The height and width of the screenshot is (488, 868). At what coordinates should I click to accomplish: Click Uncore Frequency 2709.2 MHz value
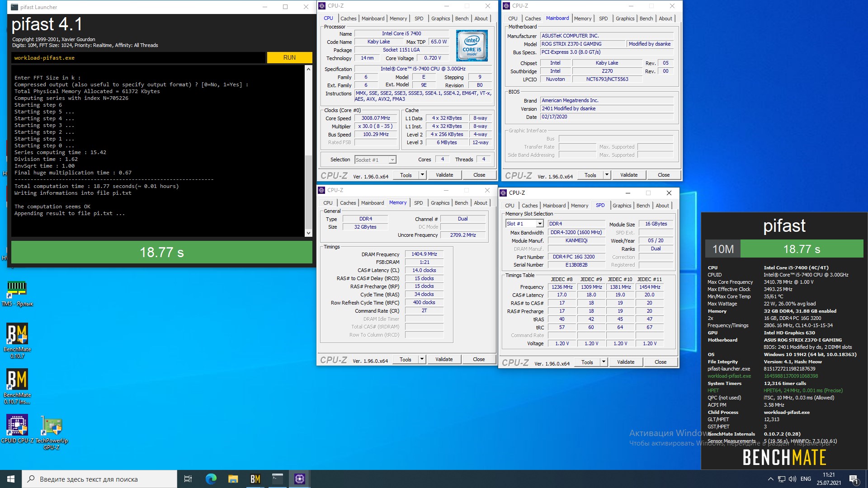pyautogui.click(x=463, y=235)
